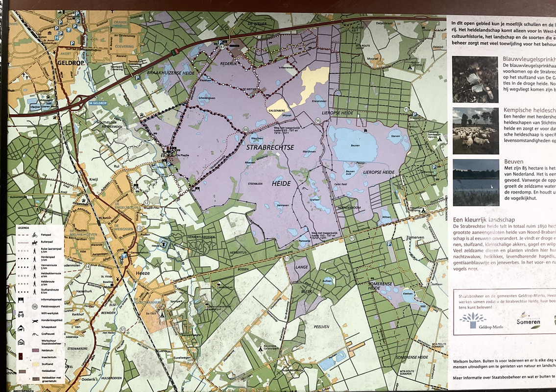Click the BRAAKHUIZENSE HEIDE map label

pos(171,73)
